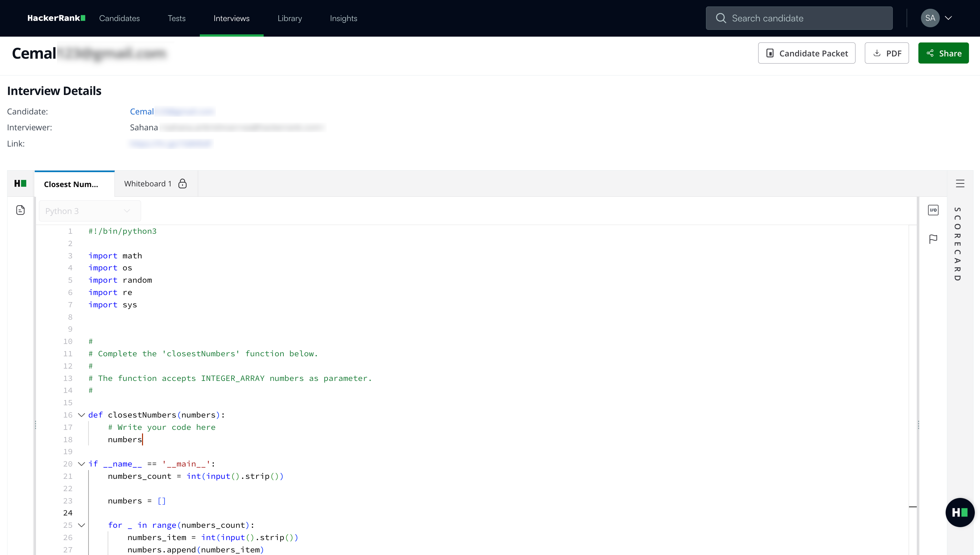Click the HackerRank H icon beside tabs
This screenshot has width=980, height=555.
[x=20, y=183]
